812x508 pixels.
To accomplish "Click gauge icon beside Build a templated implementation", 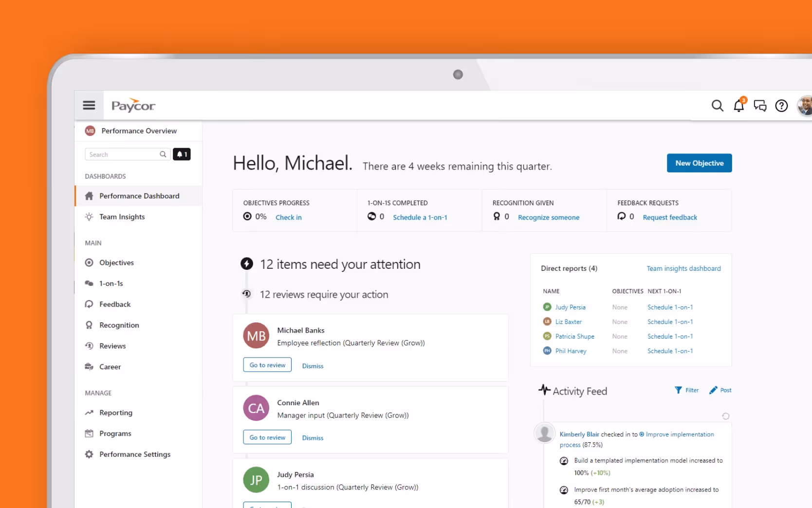I will pos(564,461).
